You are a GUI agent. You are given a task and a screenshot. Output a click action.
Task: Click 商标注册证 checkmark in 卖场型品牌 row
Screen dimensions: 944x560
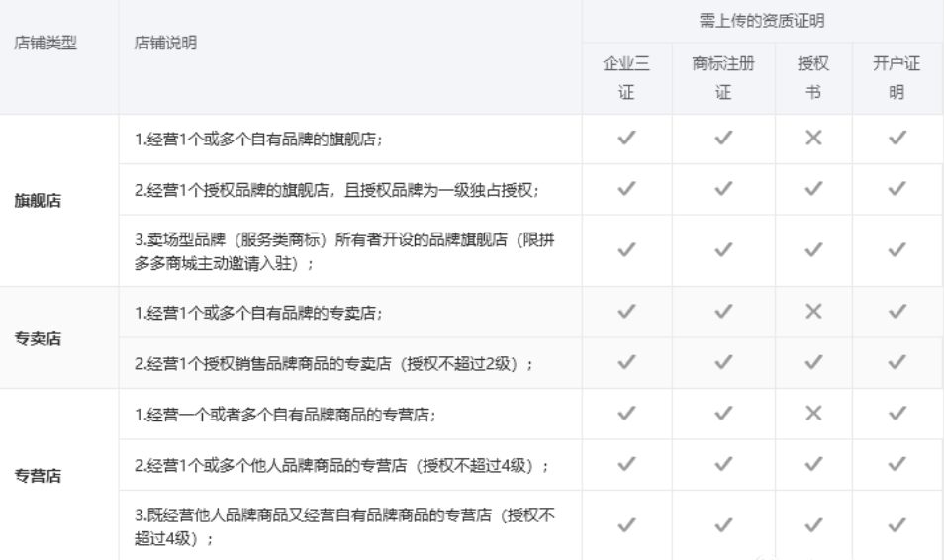pyautogui.click(x=723, y=251)
